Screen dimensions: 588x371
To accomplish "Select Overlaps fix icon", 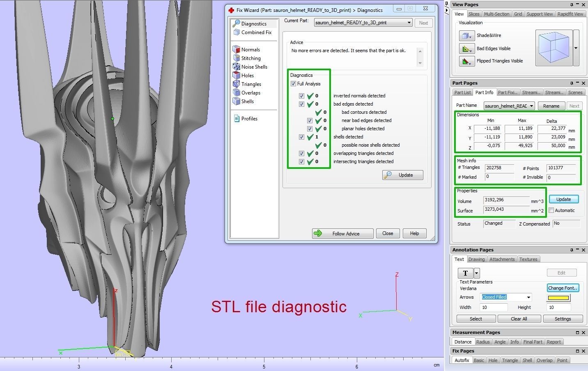I will pos(236,92).
